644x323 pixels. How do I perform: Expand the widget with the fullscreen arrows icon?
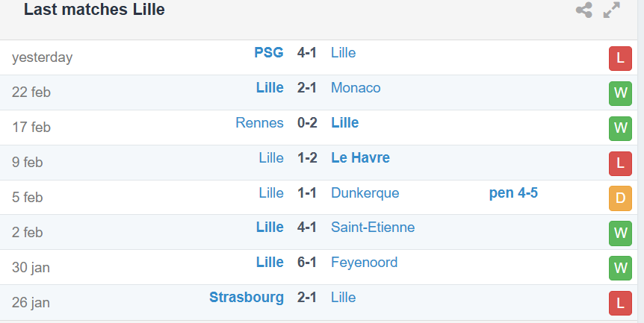(x=612, y=10)
